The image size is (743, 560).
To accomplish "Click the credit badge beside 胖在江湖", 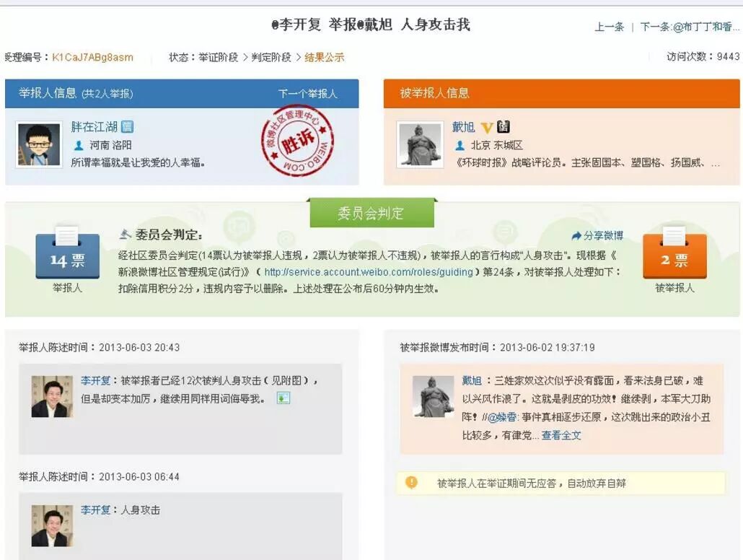I will pyautogui.click(x=127, y=126).
